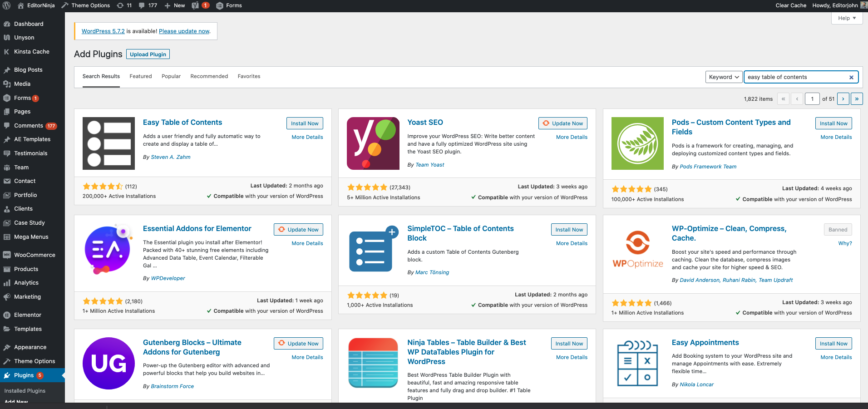Switch to the Featured plugins tab
The height and width of the screenshot is (409, 868).
(x=140, y=76)
